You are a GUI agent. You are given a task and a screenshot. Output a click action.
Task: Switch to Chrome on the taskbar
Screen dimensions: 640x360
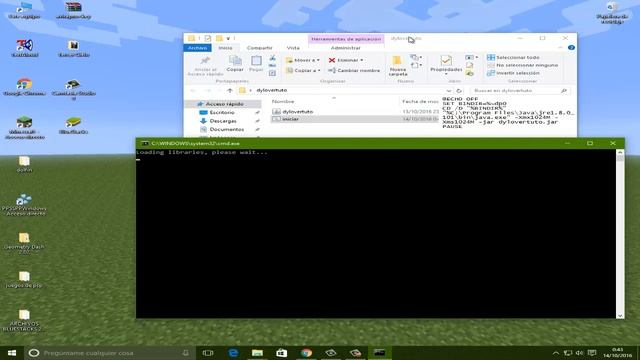click(x=306, y=353)
